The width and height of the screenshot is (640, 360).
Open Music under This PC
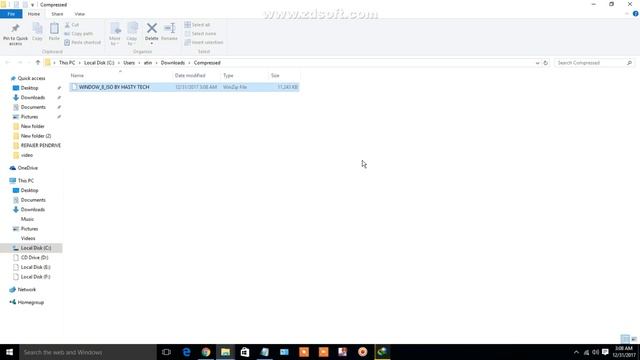pos(27,219)
